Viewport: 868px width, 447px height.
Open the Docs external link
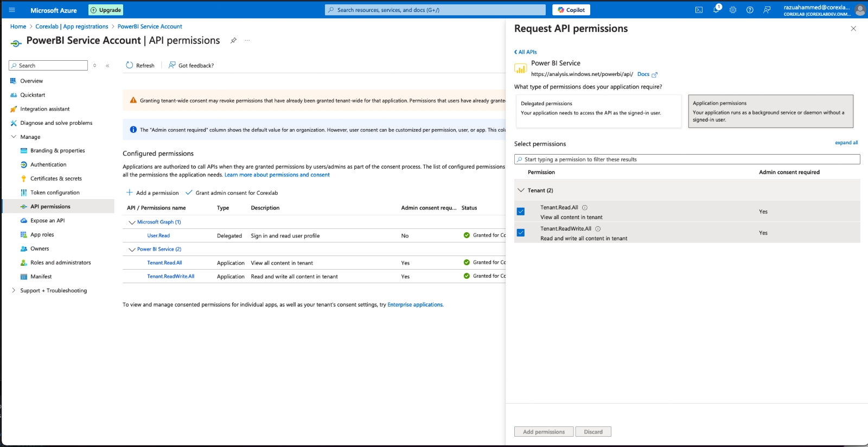[647, 74]
